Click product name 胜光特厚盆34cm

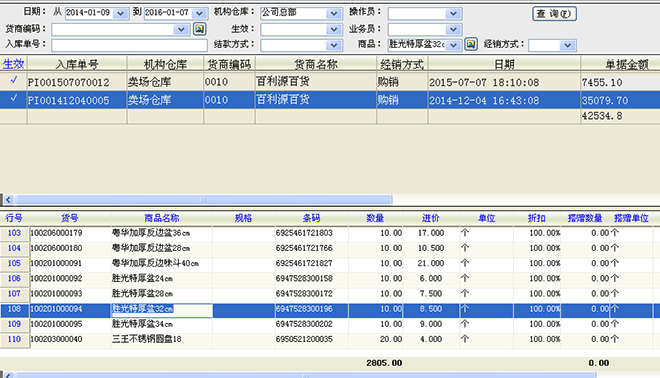tap(142, 324)
